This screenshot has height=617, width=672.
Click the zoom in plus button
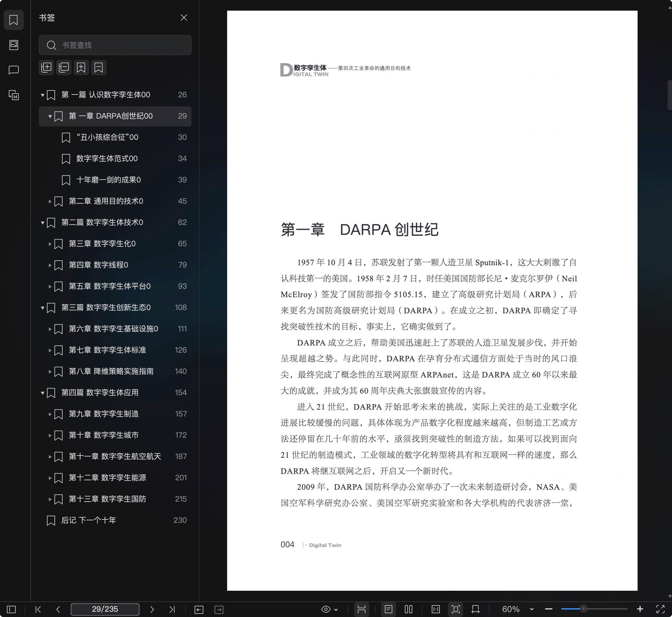coord(640,609)
